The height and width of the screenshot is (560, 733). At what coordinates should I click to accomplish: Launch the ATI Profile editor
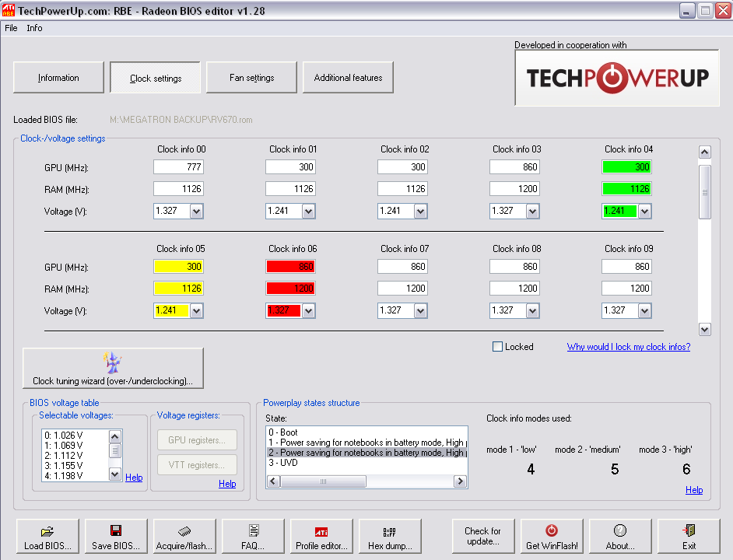[x=321, y=537]
